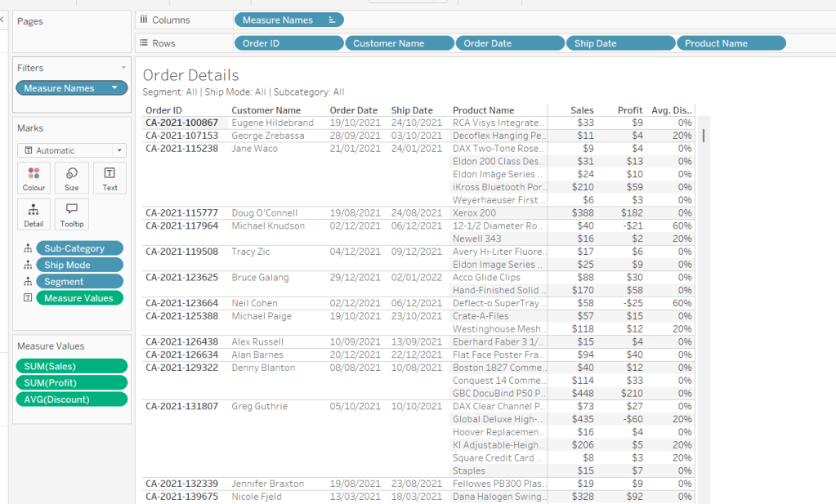836x504 pixels.
Task: Select order CA-2021-100867 row header
Action: pyautogui.click(x=181, y=123)
